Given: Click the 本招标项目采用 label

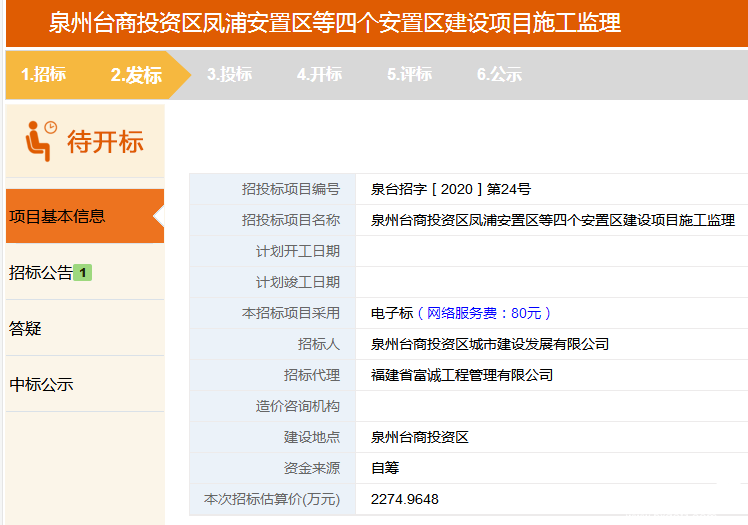Looking at the screenshot, I should 291,313.
